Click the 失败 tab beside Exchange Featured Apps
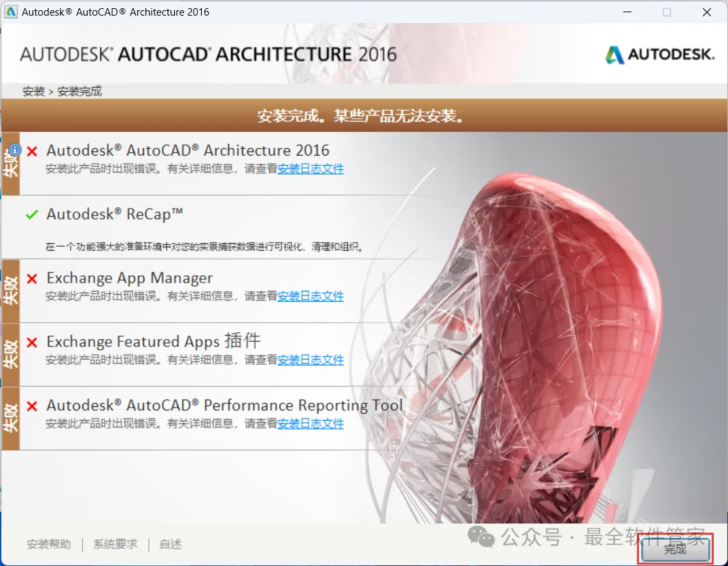Viewport: 728px width, 566px height. tap(10, 355)
